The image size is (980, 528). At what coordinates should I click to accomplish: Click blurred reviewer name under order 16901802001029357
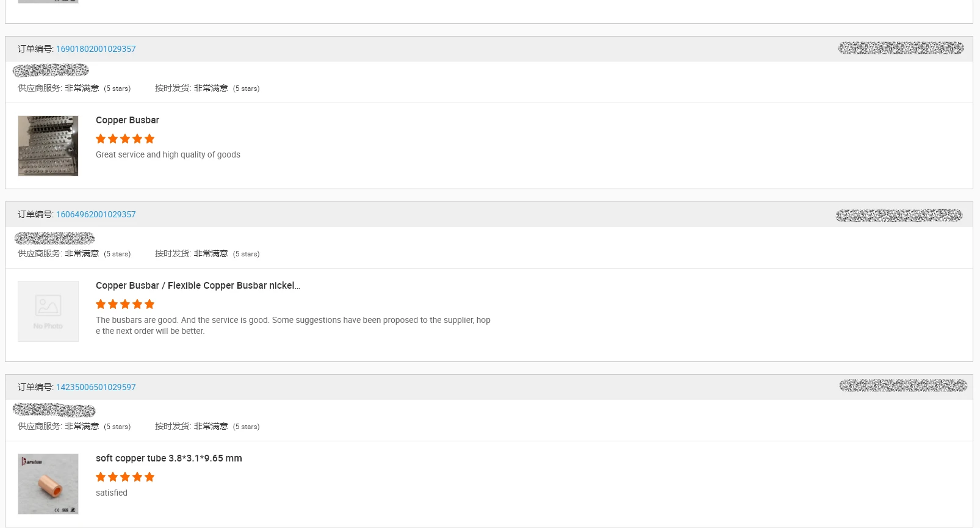[x=51, y=71]
